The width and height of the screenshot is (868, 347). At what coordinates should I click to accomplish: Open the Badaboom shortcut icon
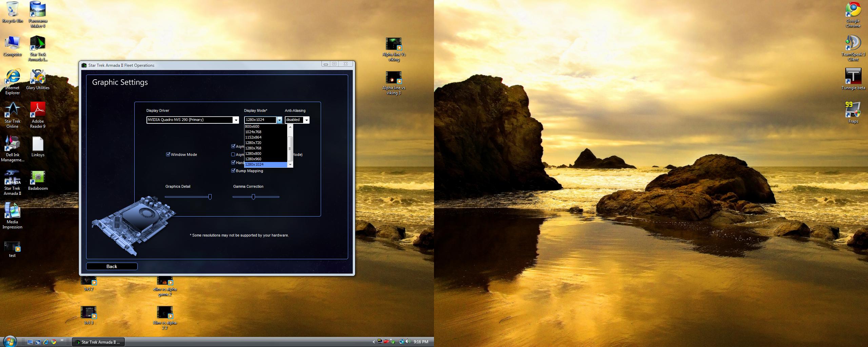pyautogui.click(x=38, y=180)
